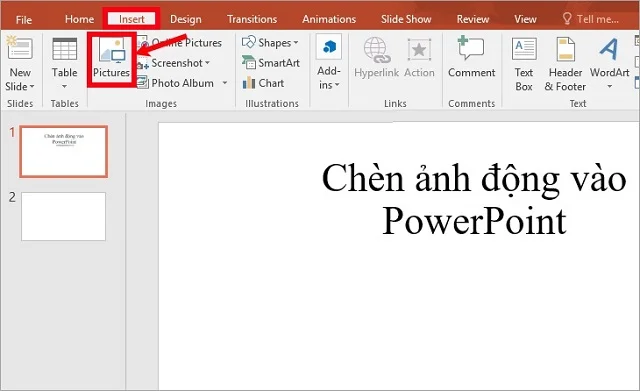
Task: Expand the Photo Album dropdown arrow
Action: click(224, 83)
